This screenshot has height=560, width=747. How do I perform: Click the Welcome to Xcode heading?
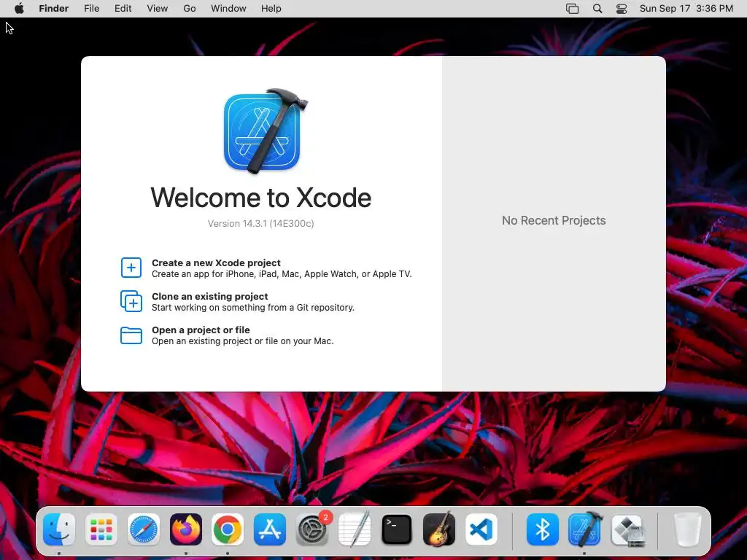click(x=260, y=198)
